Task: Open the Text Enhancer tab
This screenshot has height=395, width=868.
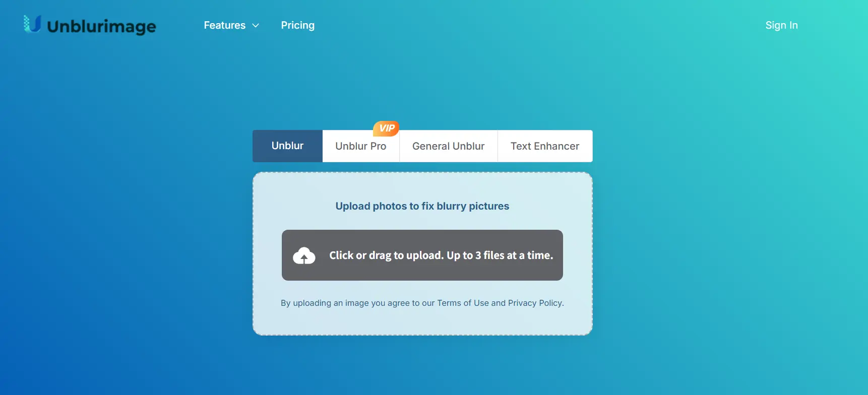Action: pyautogui.click(x=545, y=146)
